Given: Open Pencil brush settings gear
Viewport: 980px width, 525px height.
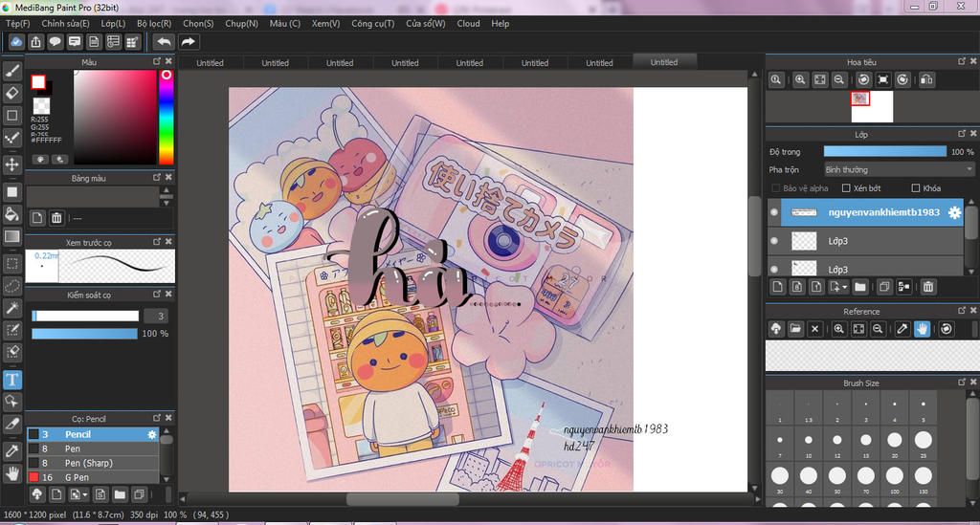Looking at the screenshot, I should coord(152,434).
